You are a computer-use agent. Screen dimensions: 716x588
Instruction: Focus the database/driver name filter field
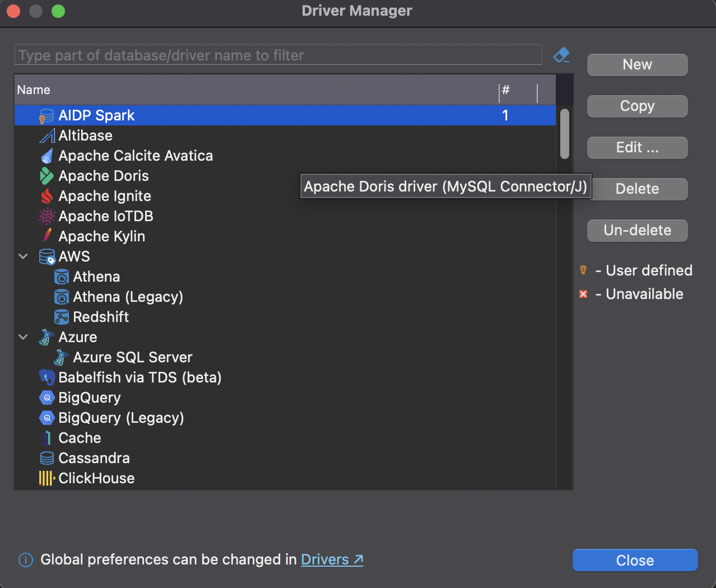[x=278, y=55]
